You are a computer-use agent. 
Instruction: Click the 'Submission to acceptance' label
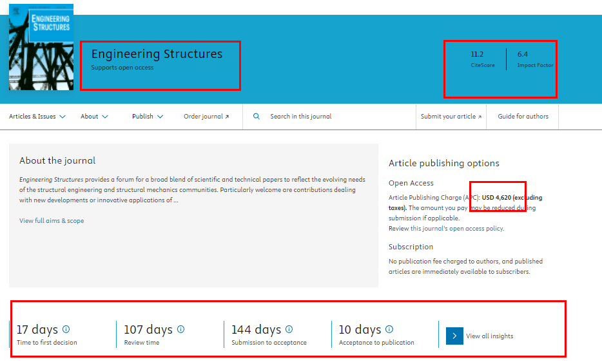[x=269, y=343]
